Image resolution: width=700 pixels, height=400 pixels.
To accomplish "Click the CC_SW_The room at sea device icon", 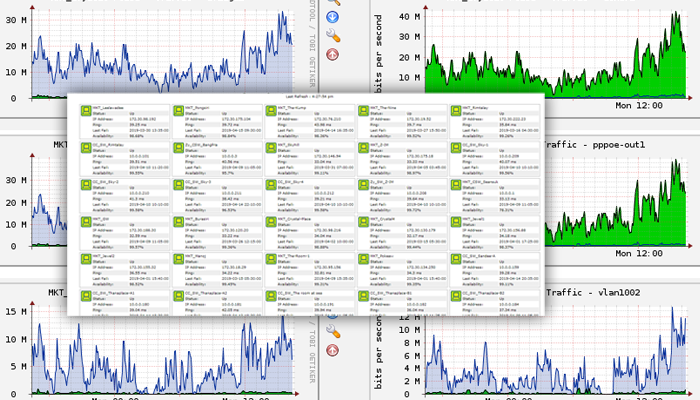I will tap(271, 296).
